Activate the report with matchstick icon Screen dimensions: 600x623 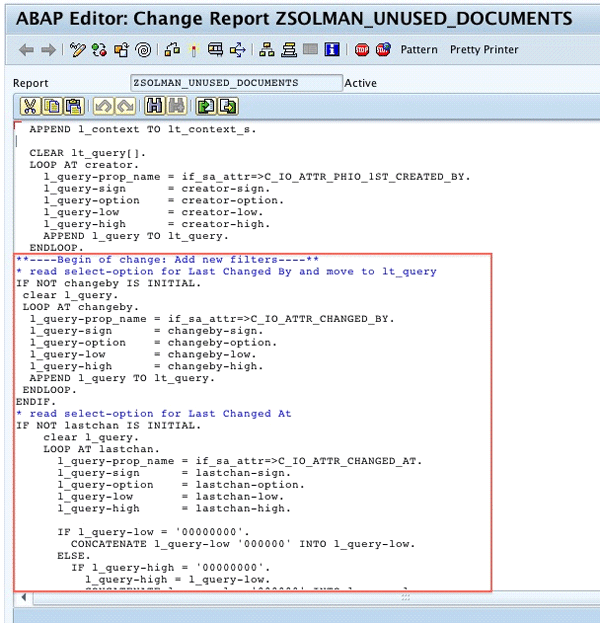point(194,50)
